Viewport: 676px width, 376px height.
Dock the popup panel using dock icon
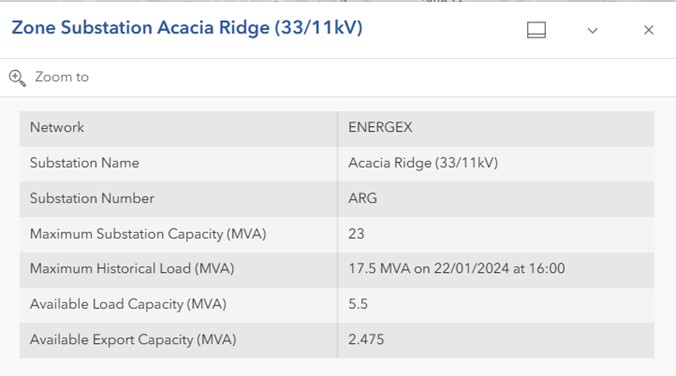[x=536, y=30]
